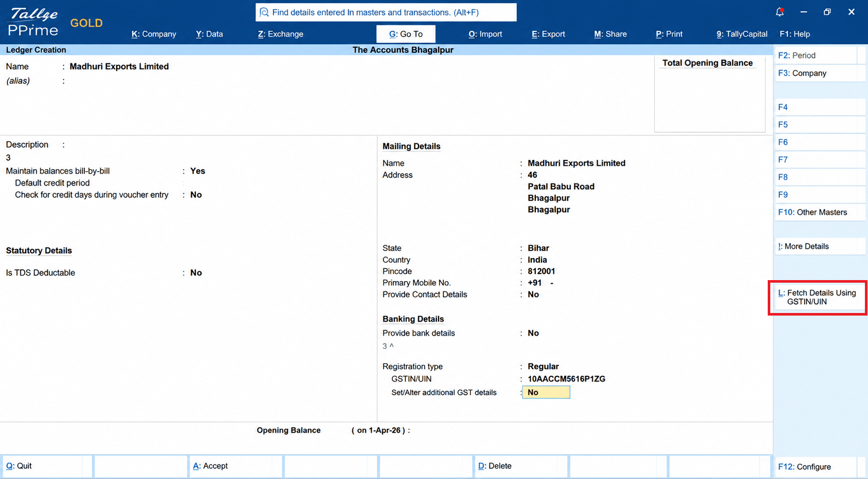Open the 9: TallyCapital menu
868x479 pixels.
pyautogui.click(x=742, y=34)
